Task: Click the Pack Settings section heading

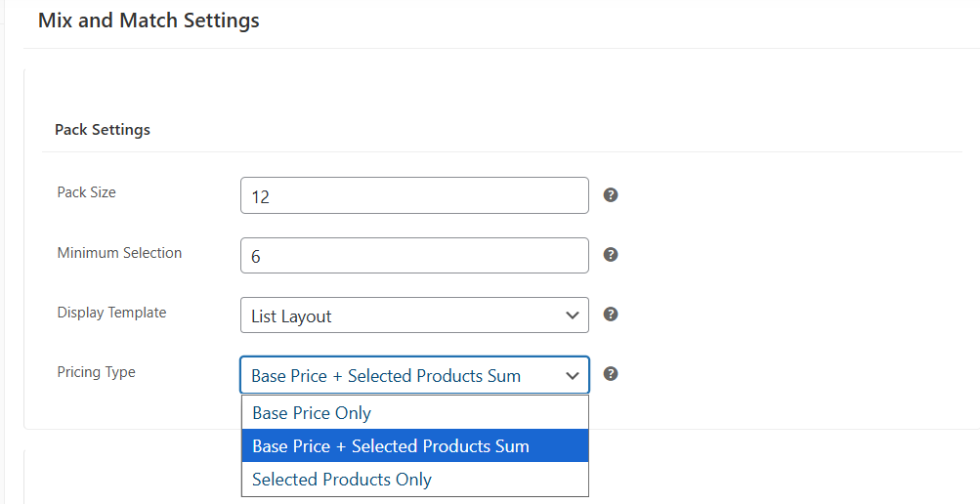Action: tap(103, 130)
